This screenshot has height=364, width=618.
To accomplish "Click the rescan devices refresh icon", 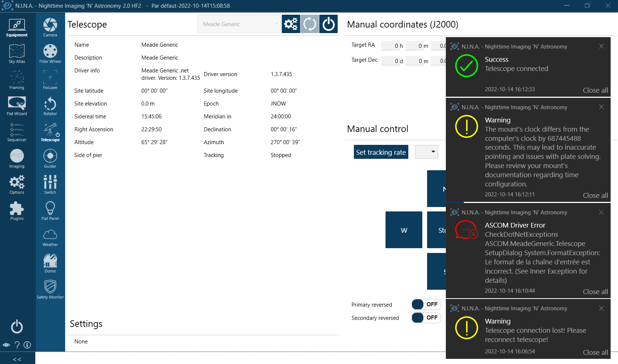I will click(x=310, y=24).
